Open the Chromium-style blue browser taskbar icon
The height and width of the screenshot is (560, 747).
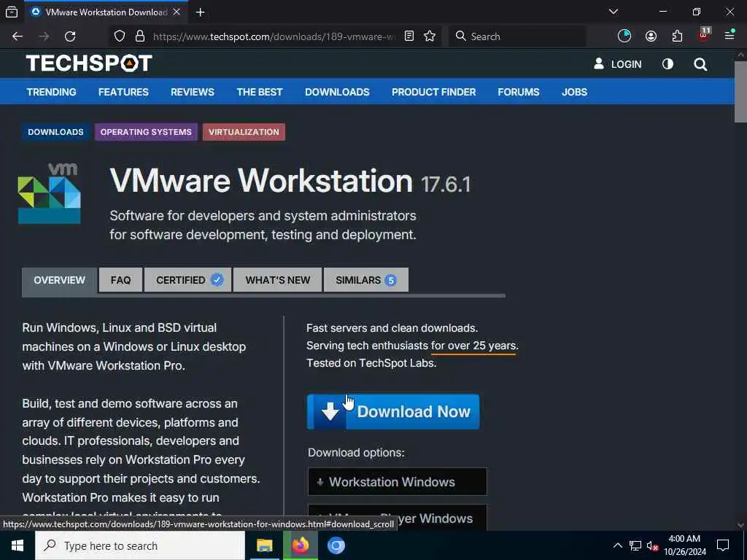[336, 545]
